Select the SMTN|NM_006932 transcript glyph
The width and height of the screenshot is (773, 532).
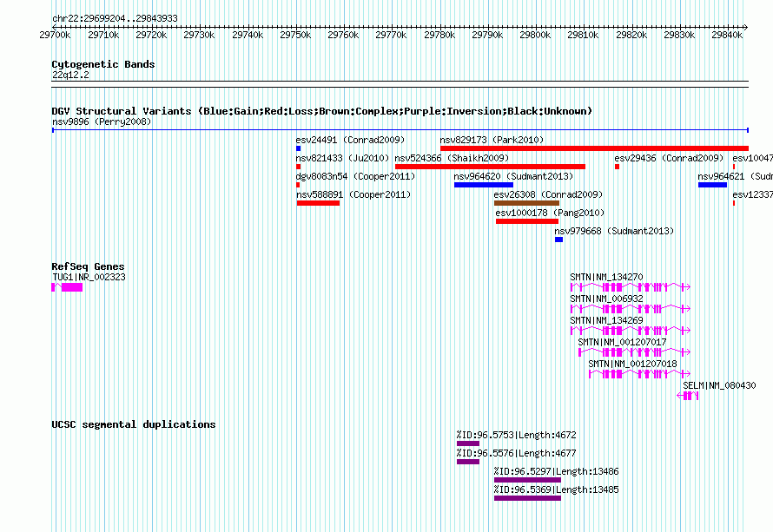point(631,309)
